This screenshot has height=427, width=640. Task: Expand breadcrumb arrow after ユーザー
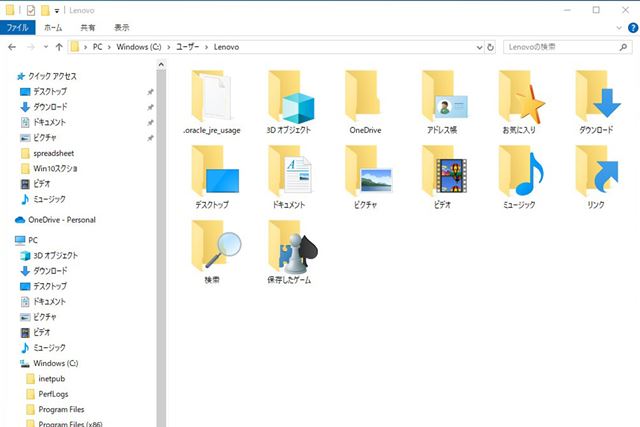[207, 47]
